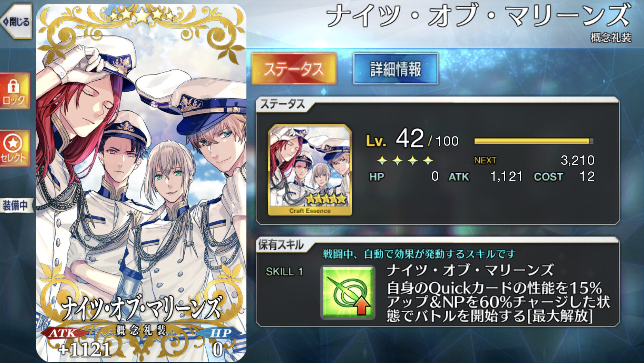Viewport: 644px width, 363px height.
Task: Click the blue HP badge on card
Action: (220, 333)
